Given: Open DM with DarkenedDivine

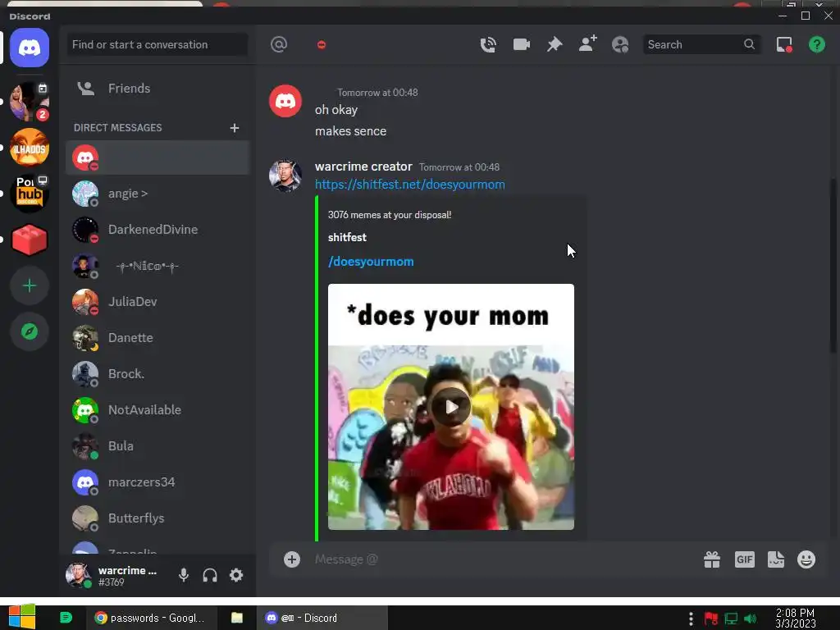Looking at the screenshot, I should pyautogui.click(x=157, y=230).
